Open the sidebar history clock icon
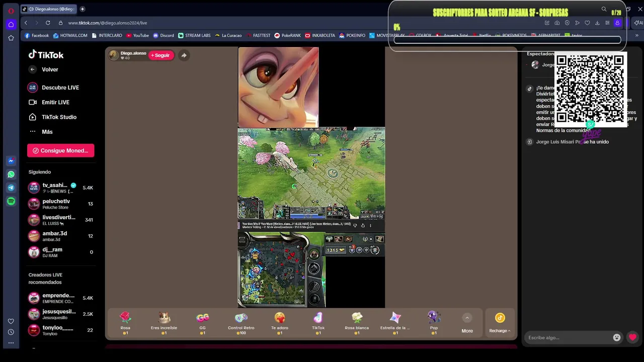 [x=11, y=332]
